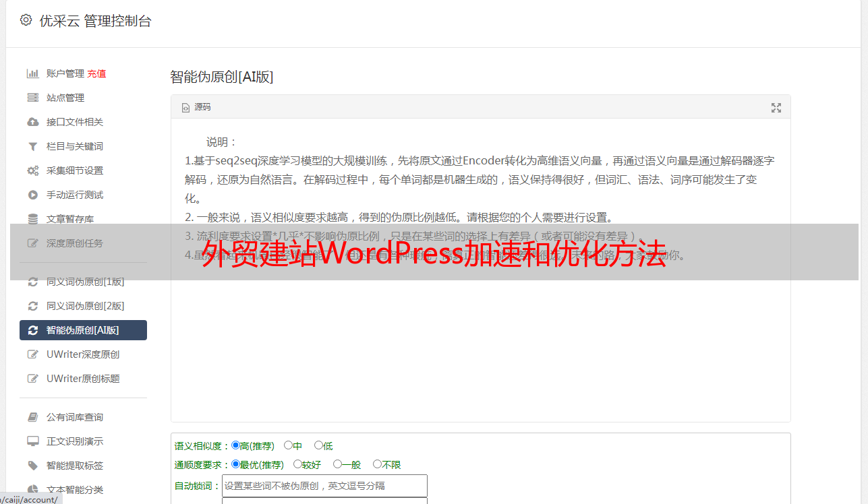Click the cloud upload icon for 接口文件相关
The image size is (868, 504).
point(32,122)
